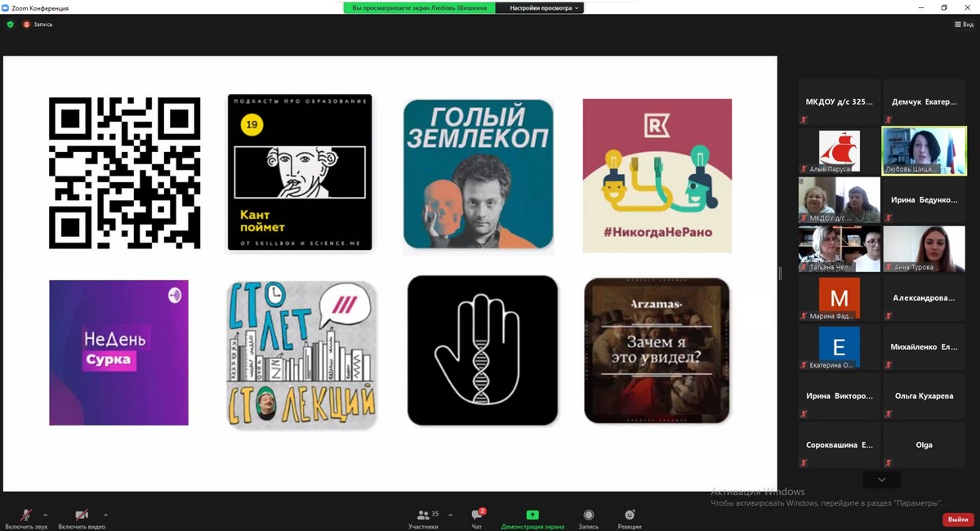Click the red Выйти leave button
Screen dimensions: 980x531
pos(957,520)
